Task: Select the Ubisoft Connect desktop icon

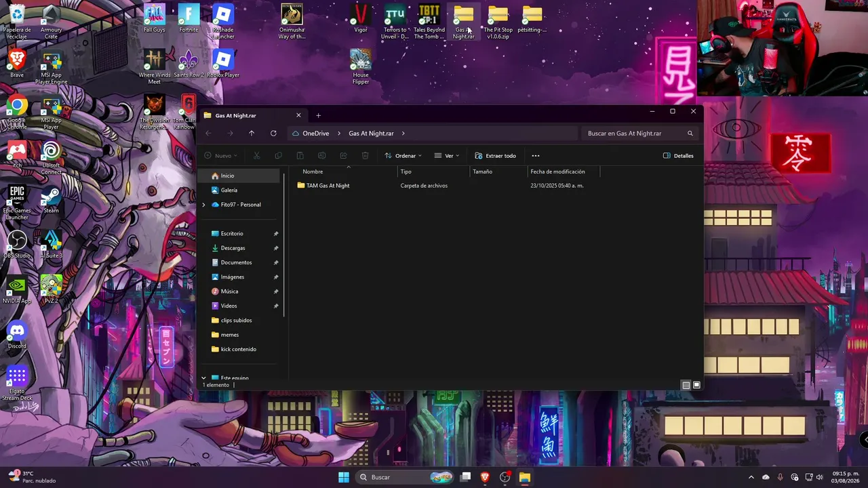Action: (x=51, y=158)
